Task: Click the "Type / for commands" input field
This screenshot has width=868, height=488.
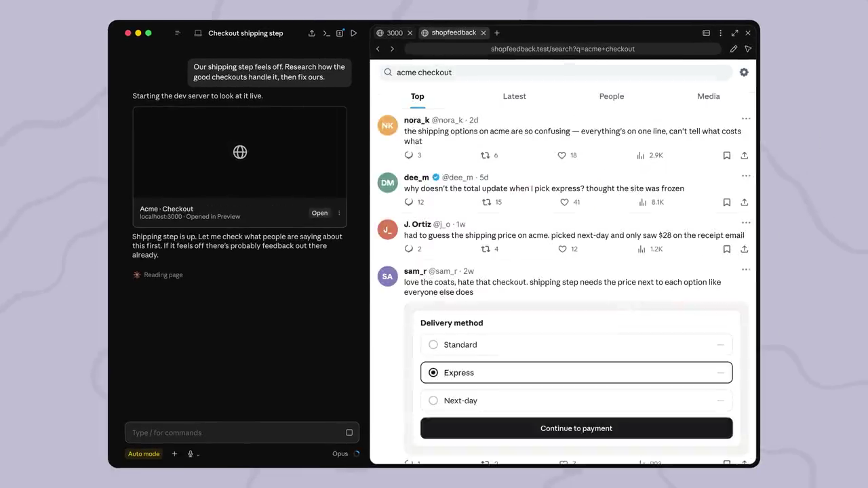Action: 242,432
